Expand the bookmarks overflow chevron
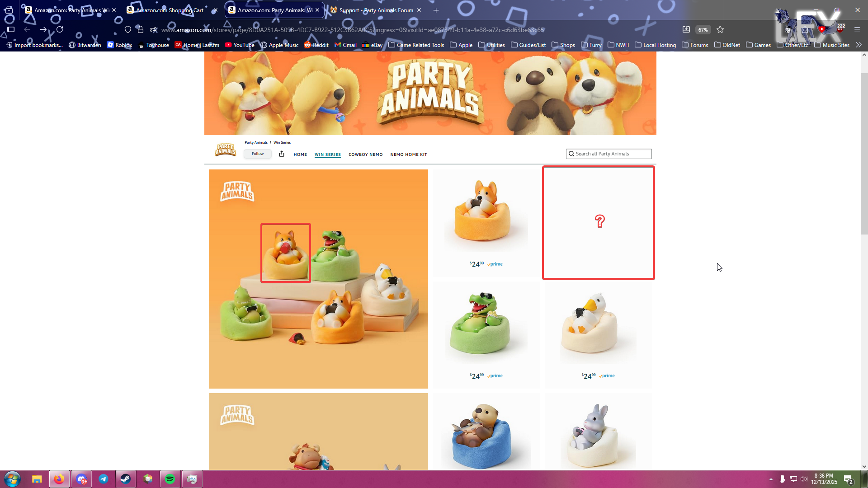The width and height of the screenshot is (868, 488). tap(859, 45)
